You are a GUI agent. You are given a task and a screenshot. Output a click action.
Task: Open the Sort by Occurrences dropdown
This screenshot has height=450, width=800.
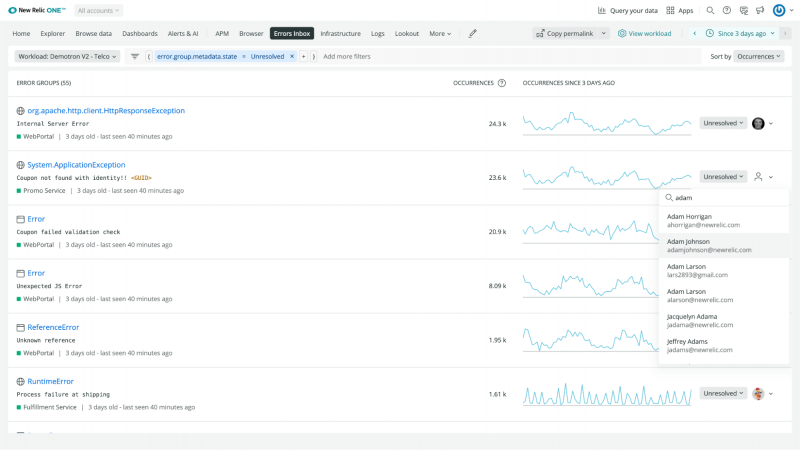pos(759,57)
